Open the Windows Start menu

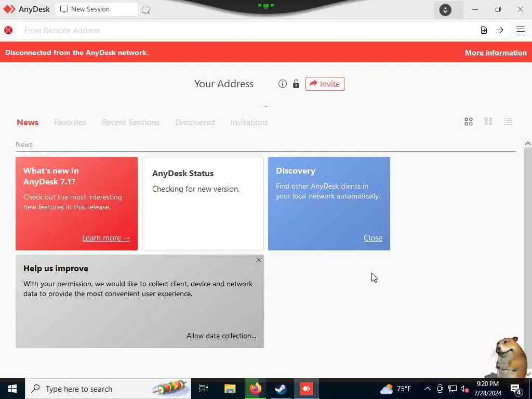[12, 389]
